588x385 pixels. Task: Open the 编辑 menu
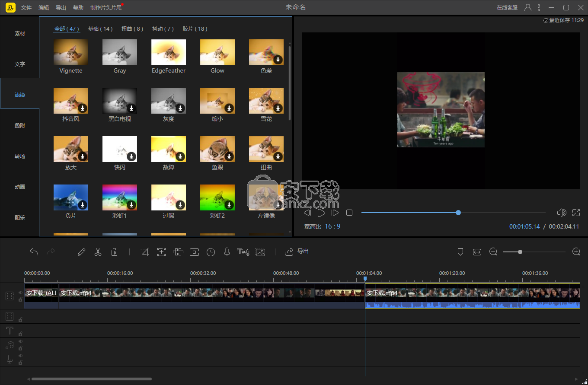tap(44, 8)
